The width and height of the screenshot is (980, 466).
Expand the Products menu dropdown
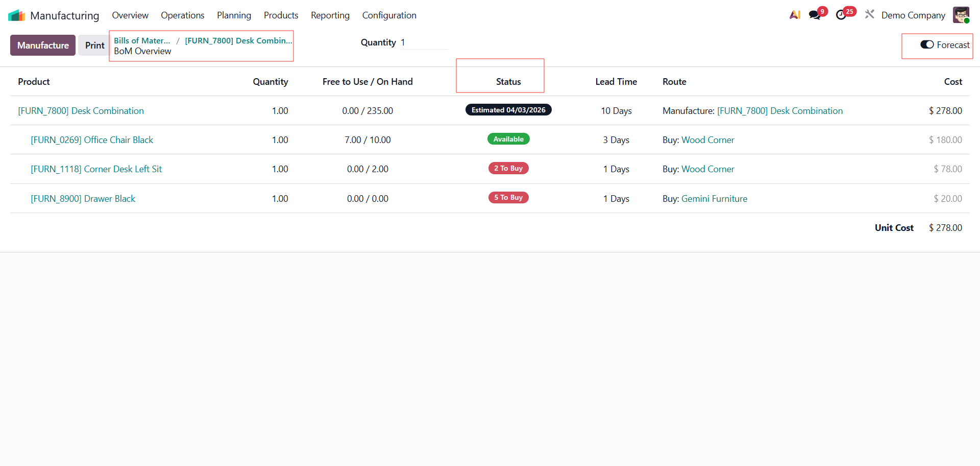click(x=281, y=15)
